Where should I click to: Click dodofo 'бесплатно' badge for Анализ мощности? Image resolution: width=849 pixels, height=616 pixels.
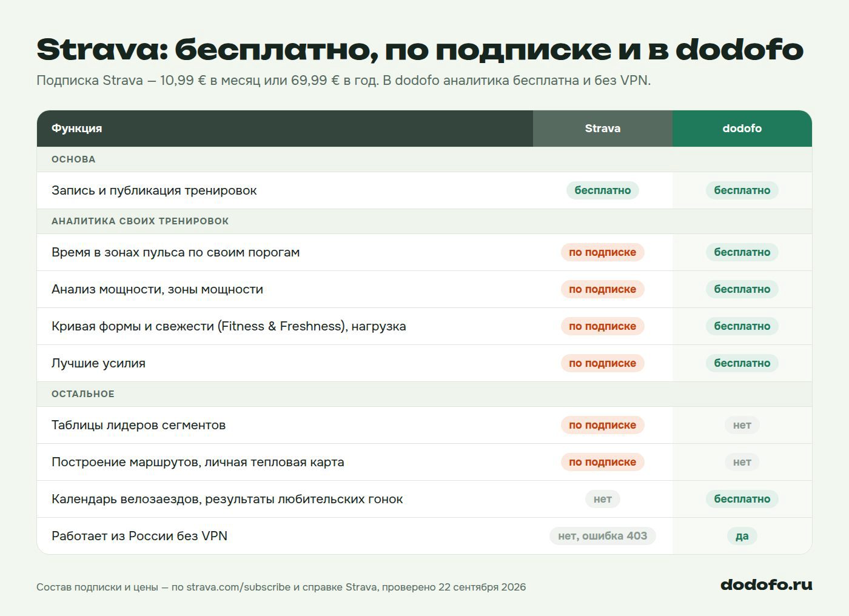(x=742, y=289)
